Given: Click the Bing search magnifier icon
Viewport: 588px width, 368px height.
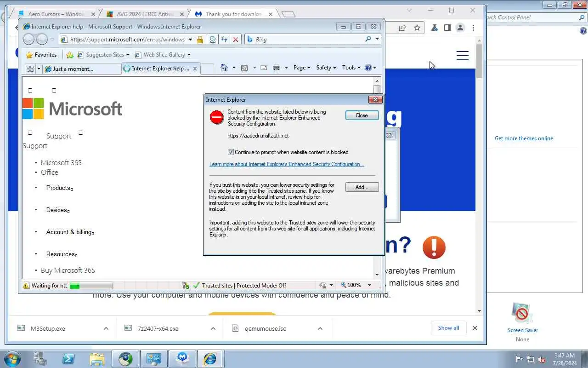Looking at the screenshot, I should (368, 39).
